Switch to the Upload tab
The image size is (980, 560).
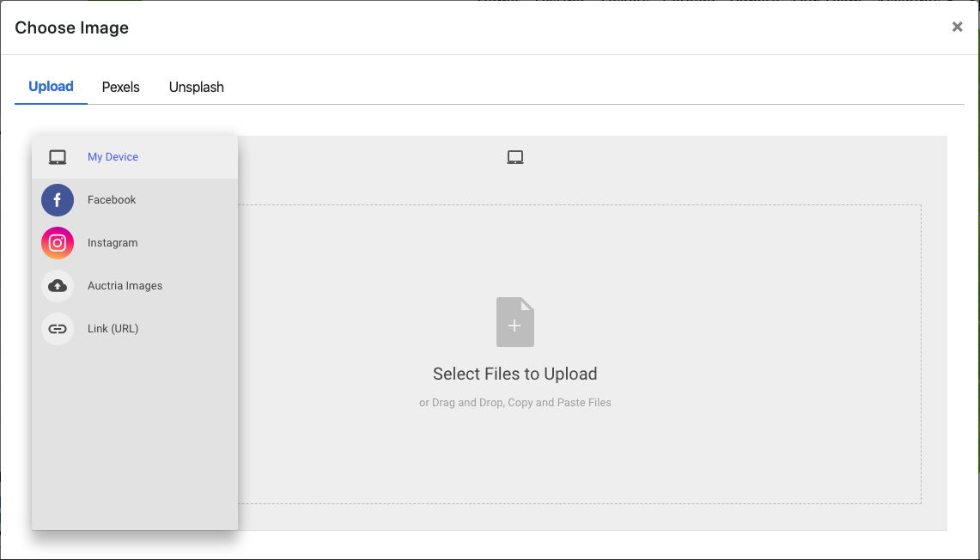[x=51, y=87]
